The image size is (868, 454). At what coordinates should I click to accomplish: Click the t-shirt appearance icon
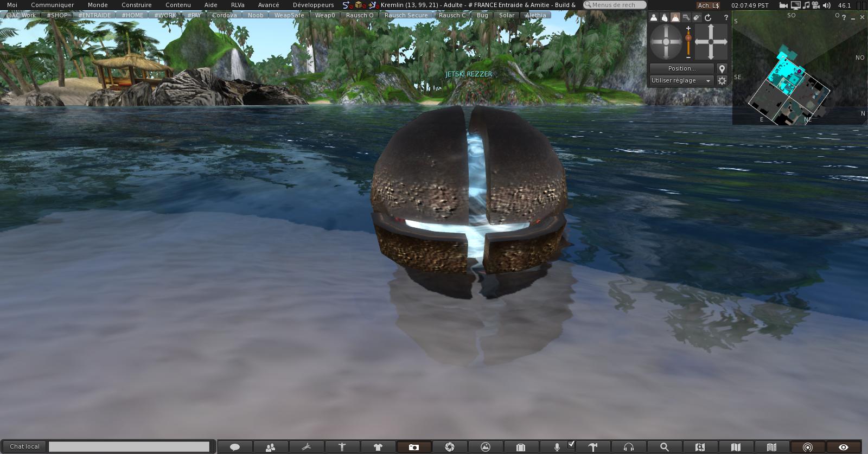pos(378,447)
